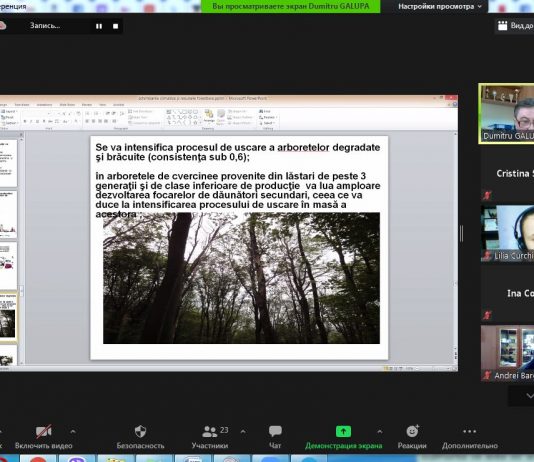Select Andrei Bar video tile

(x=507, y=353)
